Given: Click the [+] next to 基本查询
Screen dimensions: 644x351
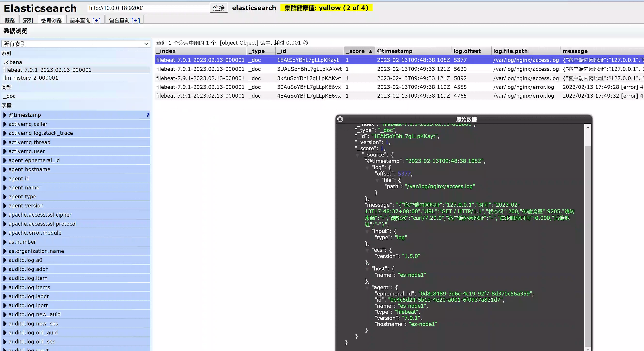Looking at the screenshot, I should [96, 20].
